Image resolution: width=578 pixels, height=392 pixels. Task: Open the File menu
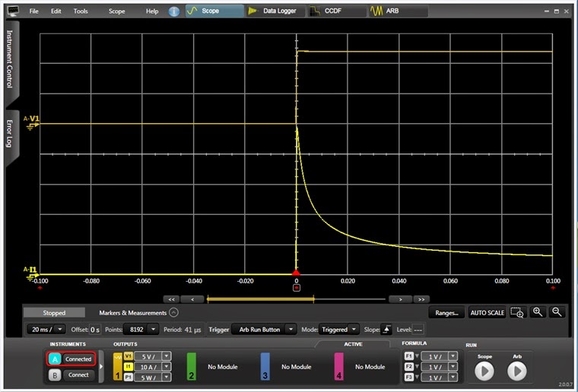(34, 11)
